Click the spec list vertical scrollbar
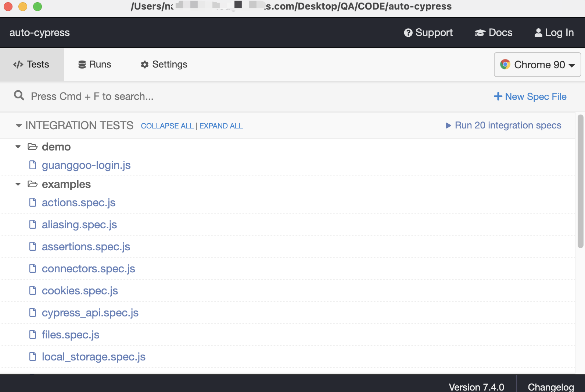The height and width of the screenshot is (392, 585). [581, 182]
